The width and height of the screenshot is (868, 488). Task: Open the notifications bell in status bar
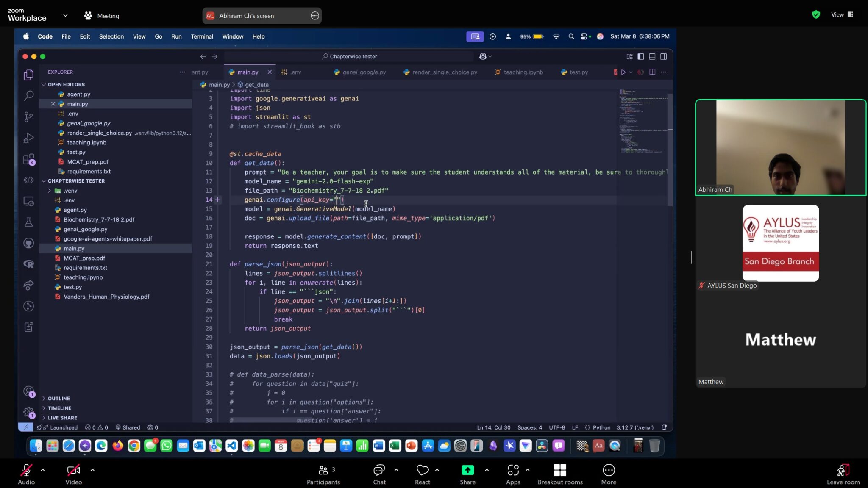tap(664, 427)
